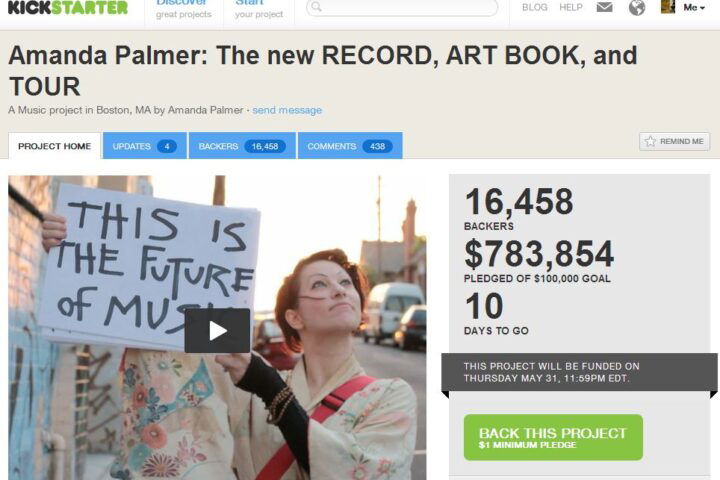Click the send message link
This screenshot has height=480, width=720.
click(x=287, y=110)
